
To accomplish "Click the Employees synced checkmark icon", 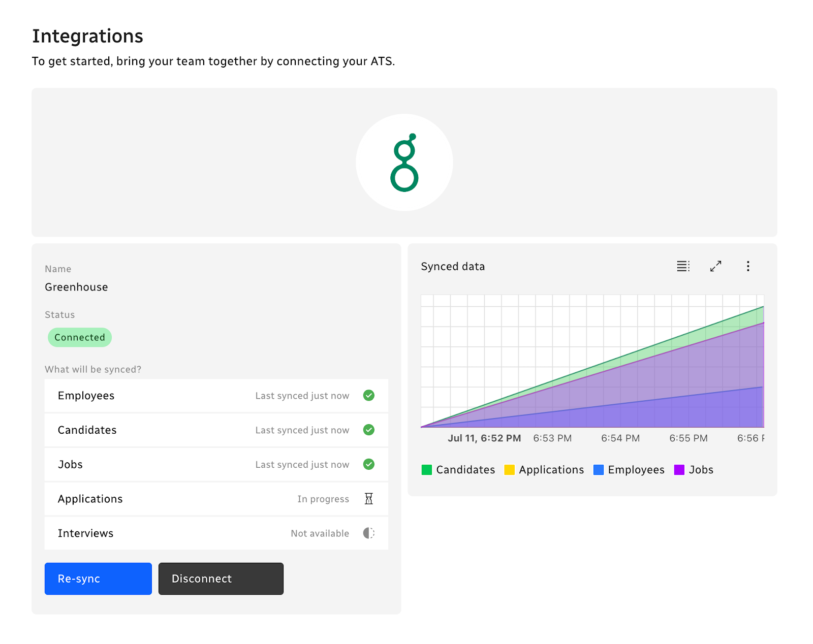I will [369, 395].
